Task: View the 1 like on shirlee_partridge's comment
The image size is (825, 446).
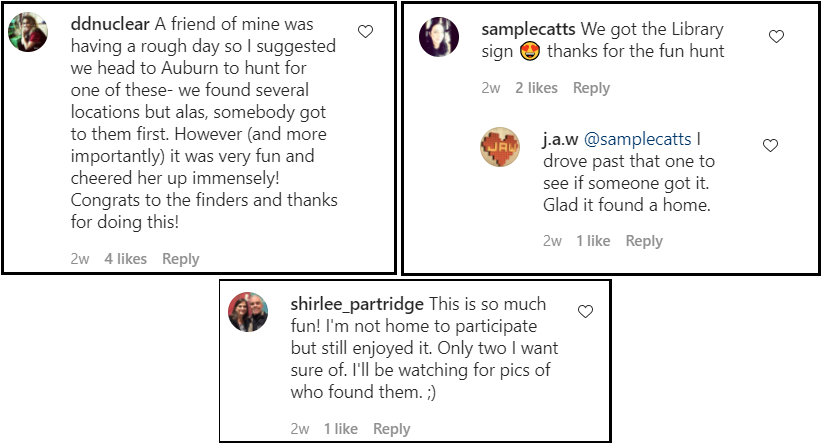Action: (341, 429)
